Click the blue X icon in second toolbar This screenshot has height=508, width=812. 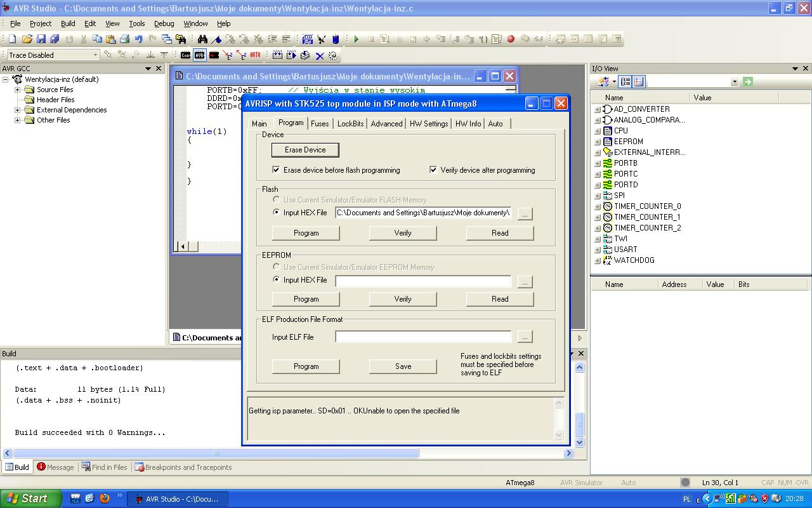pos(320,55)
